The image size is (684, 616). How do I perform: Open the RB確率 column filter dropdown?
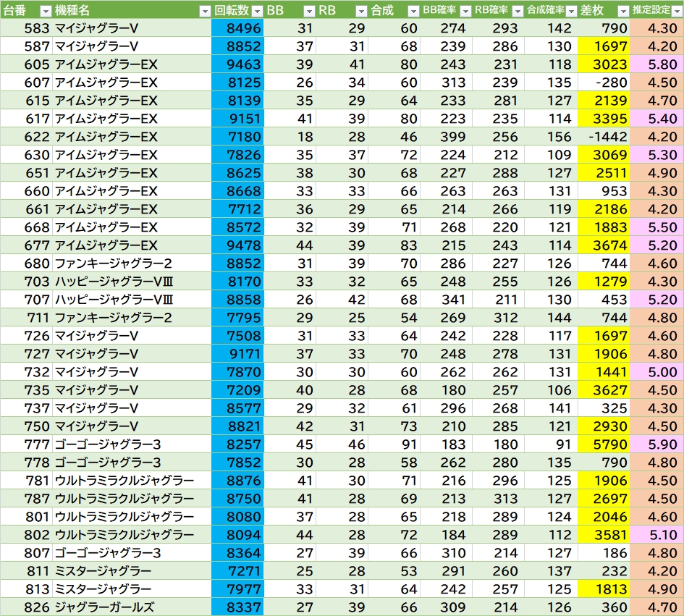pos(518,12)
